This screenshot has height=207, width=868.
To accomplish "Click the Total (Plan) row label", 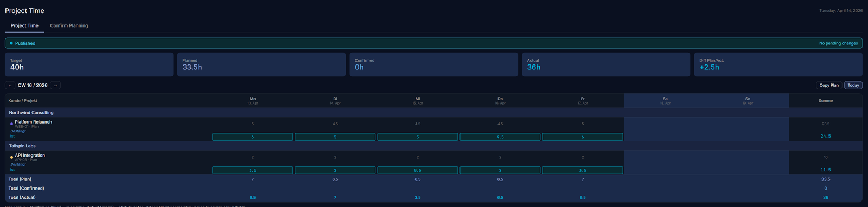I will tap(20, 179).
